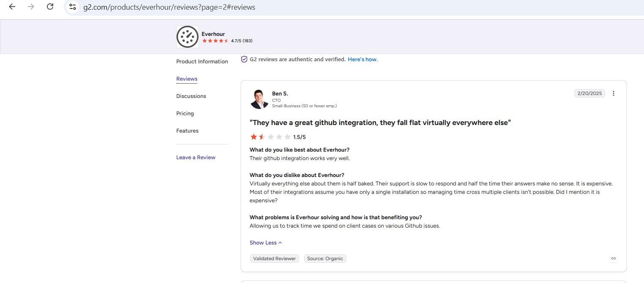Image resolution: width=644 pixels, height=283 pixels.
Task: Click the Source: Organic tag
Action: pyautogui.click(x=325, y=259)
